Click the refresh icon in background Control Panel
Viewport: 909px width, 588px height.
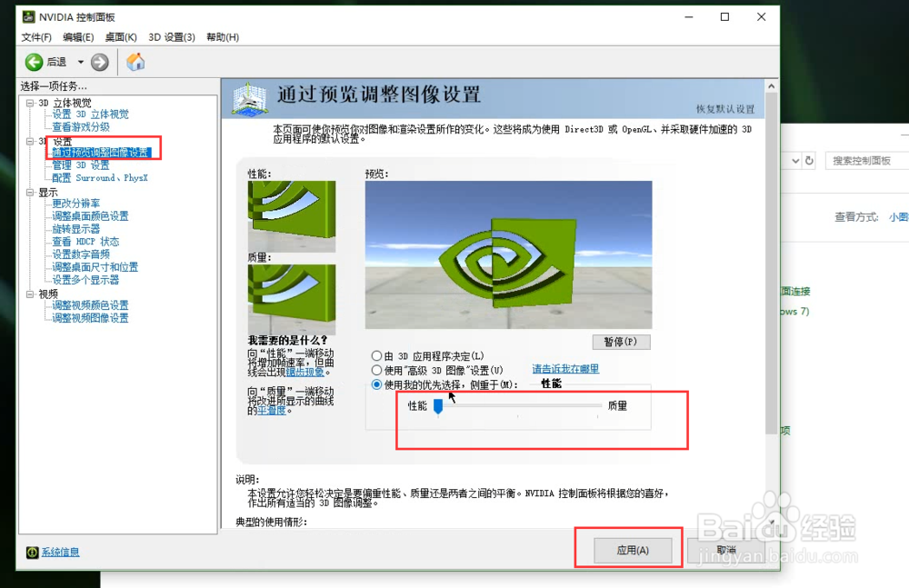pos(809,161)
